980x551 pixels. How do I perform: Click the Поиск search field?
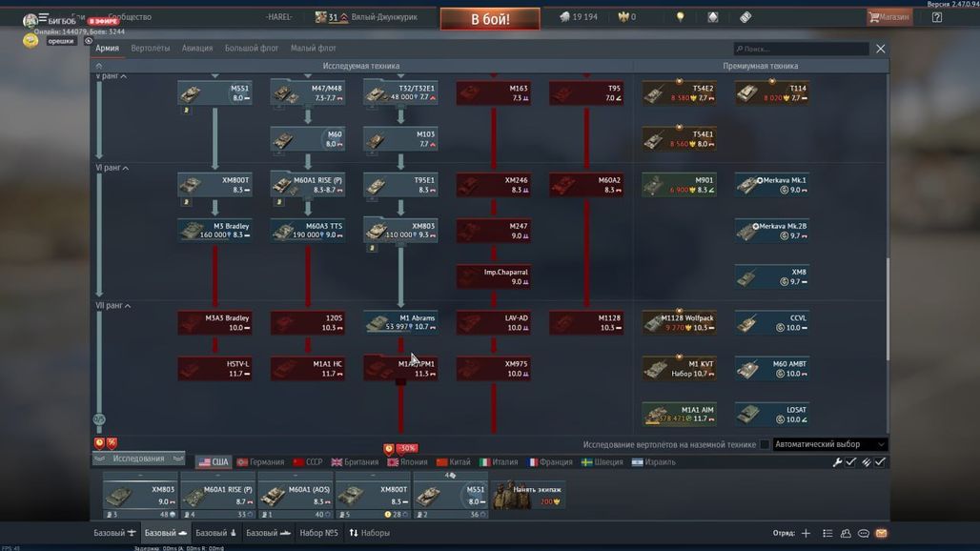(x=801, y=49)
